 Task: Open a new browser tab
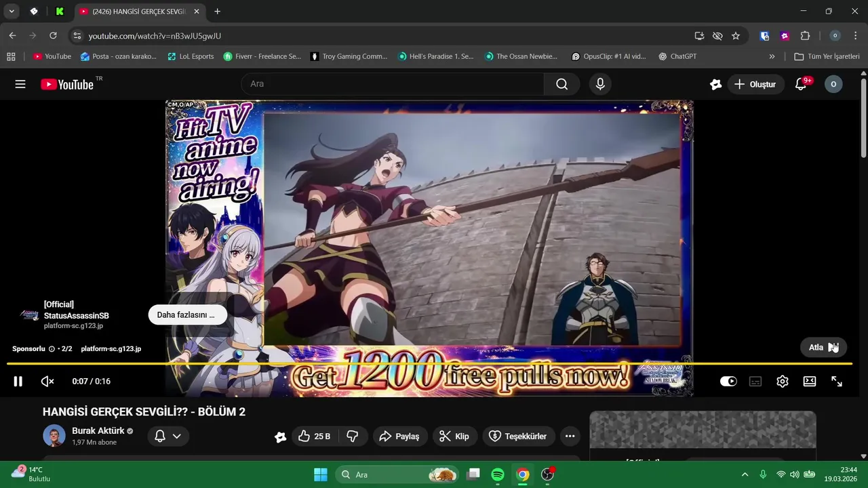[x=217, y=12]
